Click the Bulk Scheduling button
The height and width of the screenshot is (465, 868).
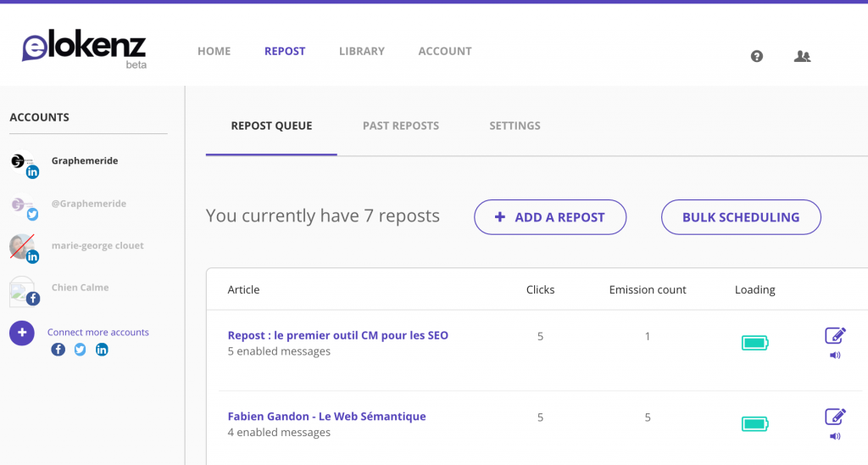coord(741,217)
